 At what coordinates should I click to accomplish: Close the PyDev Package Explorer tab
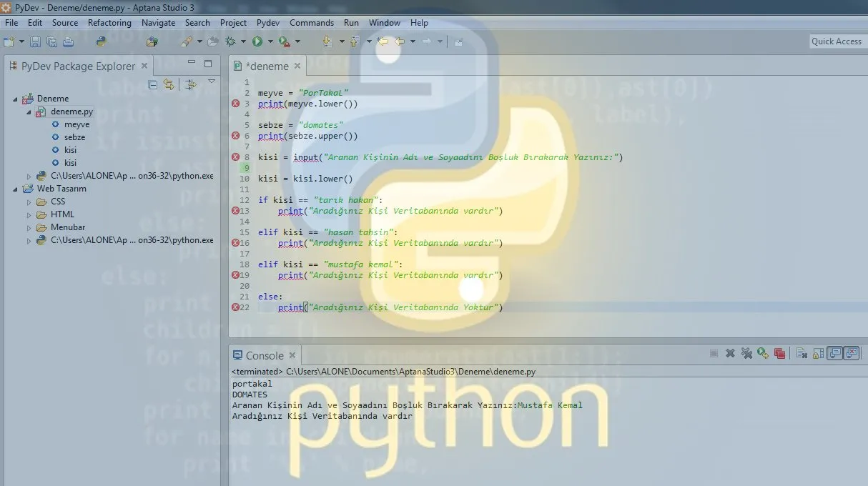(144, 66)
